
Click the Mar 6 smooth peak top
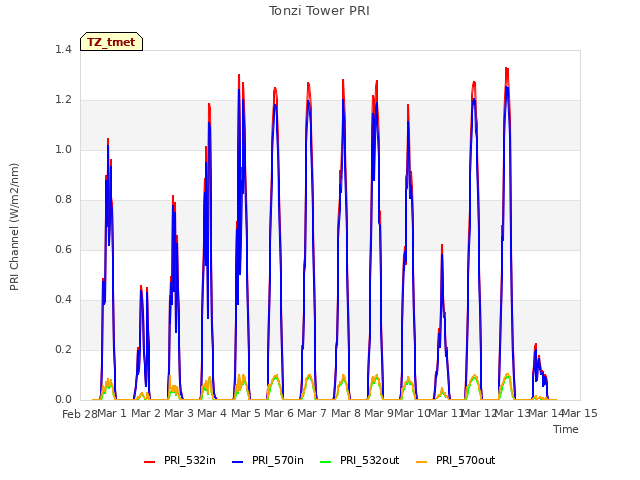click(x=275, y=89)
